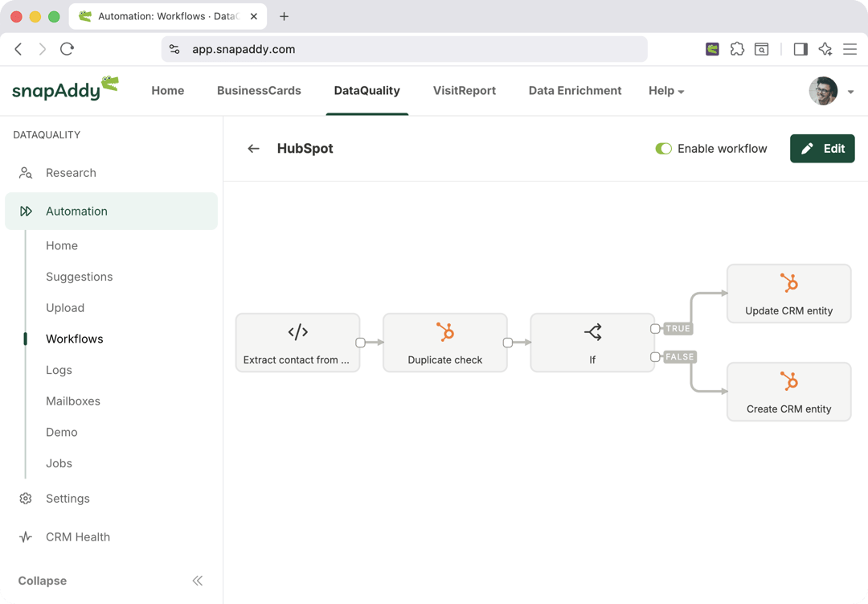Screen dimensions: 868x604
Task: Select the Extract contact code node icon
Action: point(298,332)
